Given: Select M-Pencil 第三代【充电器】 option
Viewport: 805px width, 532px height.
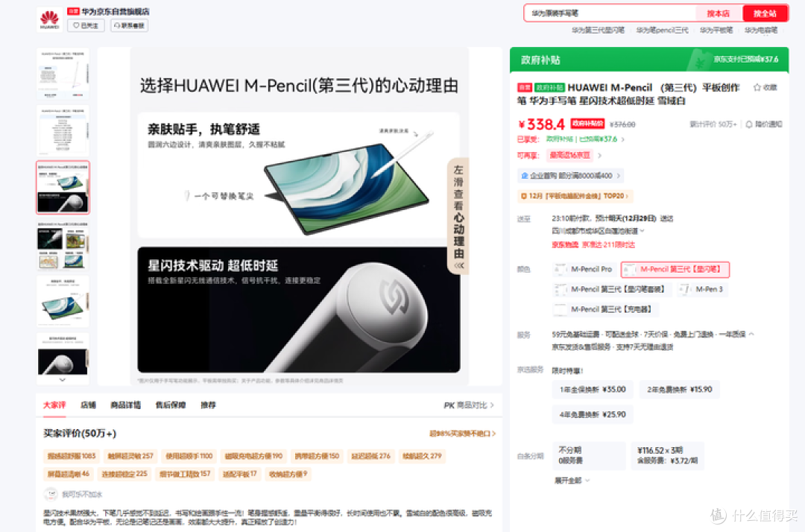Looking at the screenshot, I should [605, 309].
